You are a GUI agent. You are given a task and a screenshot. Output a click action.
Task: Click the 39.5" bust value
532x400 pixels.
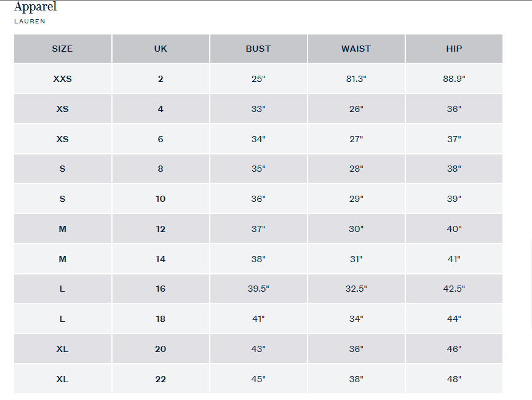coord(258,289)
